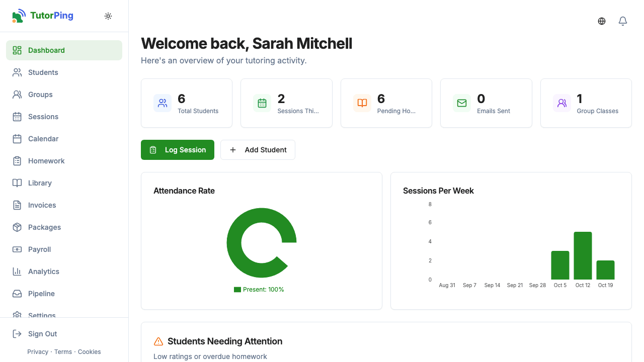Open the notifications bell icon

coord(623,21)
